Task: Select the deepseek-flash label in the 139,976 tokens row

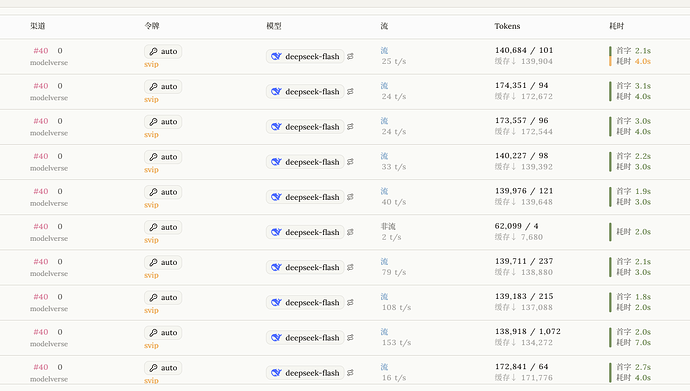Action: pos(312,197)
